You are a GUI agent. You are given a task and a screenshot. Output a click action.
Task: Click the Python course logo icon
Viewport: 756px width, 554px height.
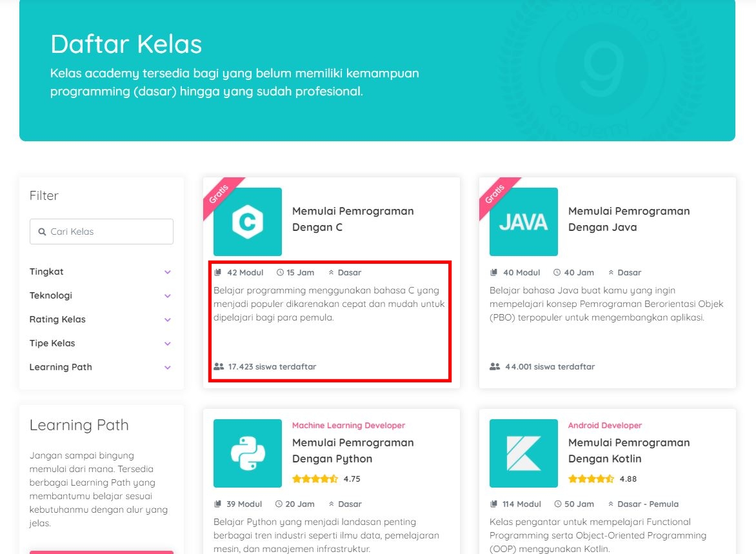247,453
